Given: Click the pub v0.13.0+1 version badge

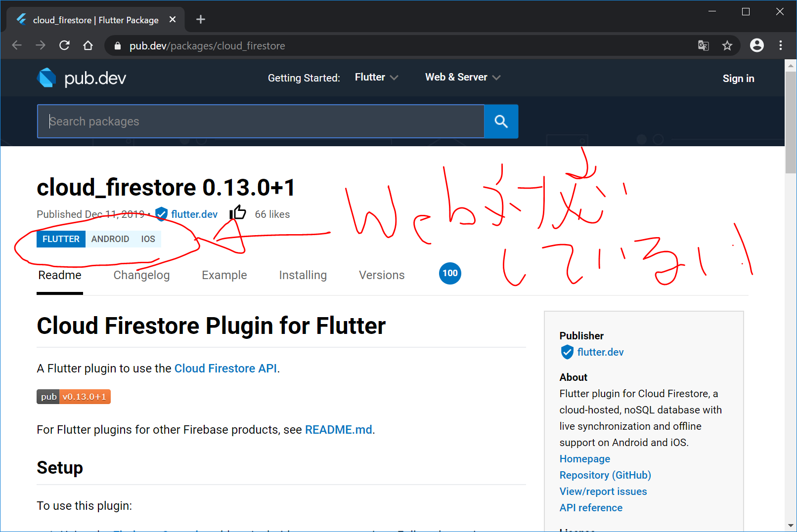Looking at the screenshot, I should [x=74, y=397].
